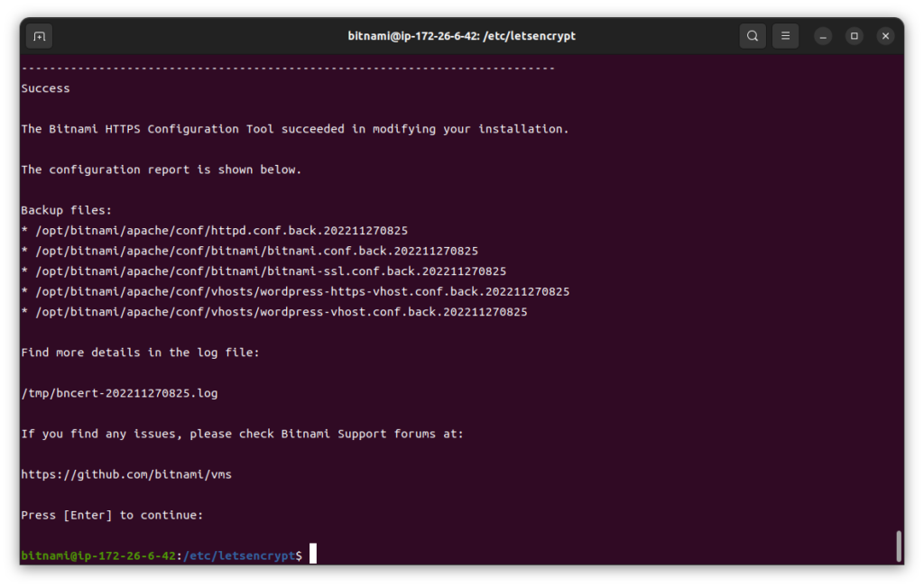Viewport: 924px width, 587px height.
Task: Click the 'configuration report is shown below' line
Action: (162, 170)
